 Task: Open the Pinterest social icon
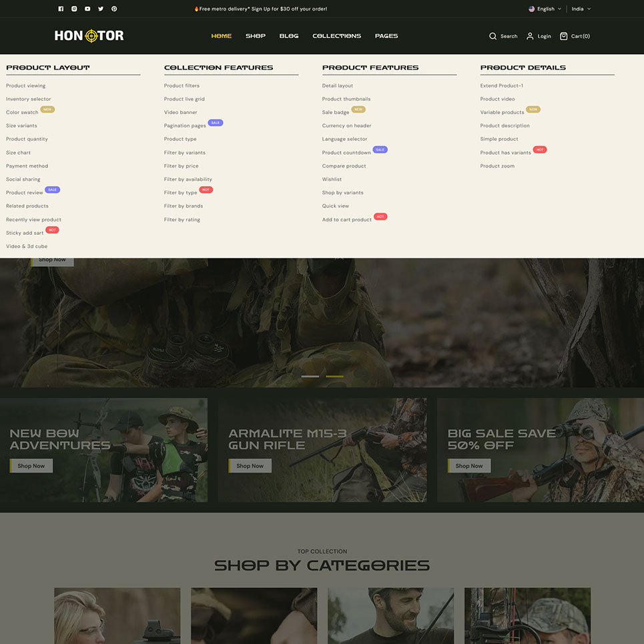(114, 9)
